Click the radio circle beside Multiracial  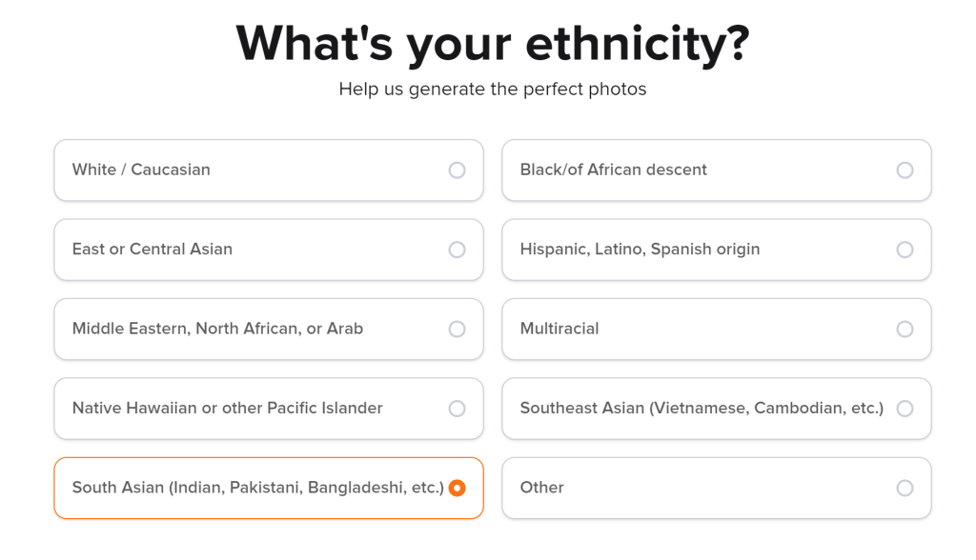[x=904, y=329]
